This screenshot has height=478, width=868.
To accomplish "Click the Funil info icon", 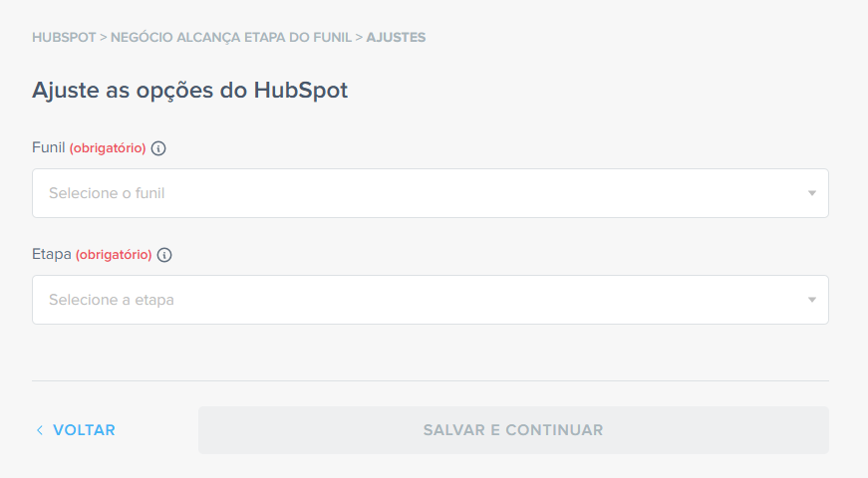I will point(158,148).
